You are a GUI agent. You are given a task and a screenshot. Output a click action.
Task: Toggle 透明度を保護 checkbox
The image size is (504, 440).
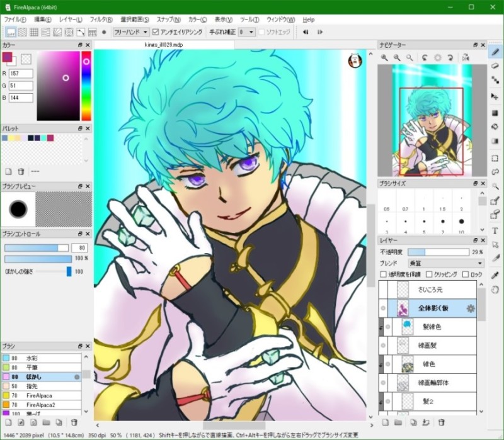pyautogui.click(x=383, y=274)
